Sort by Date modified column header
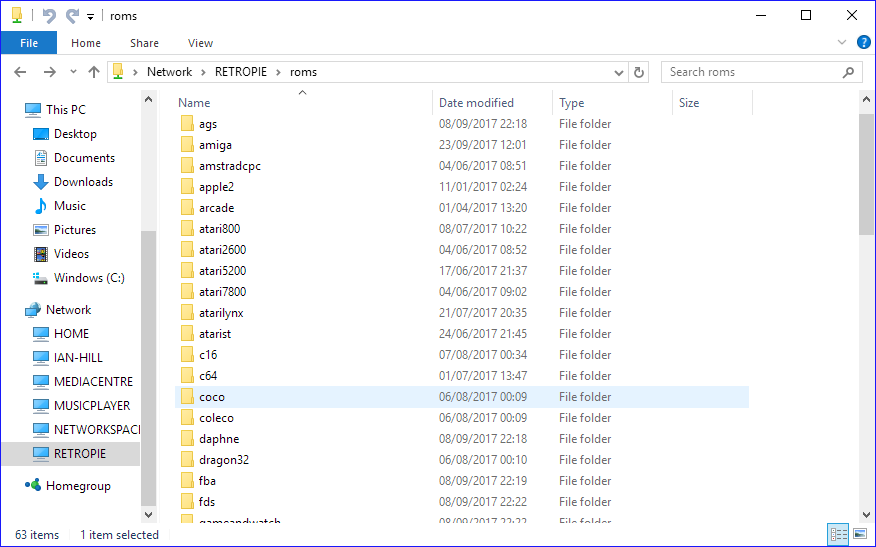The height and width of the screenshot is (547, 876). [x=476, y=103]
